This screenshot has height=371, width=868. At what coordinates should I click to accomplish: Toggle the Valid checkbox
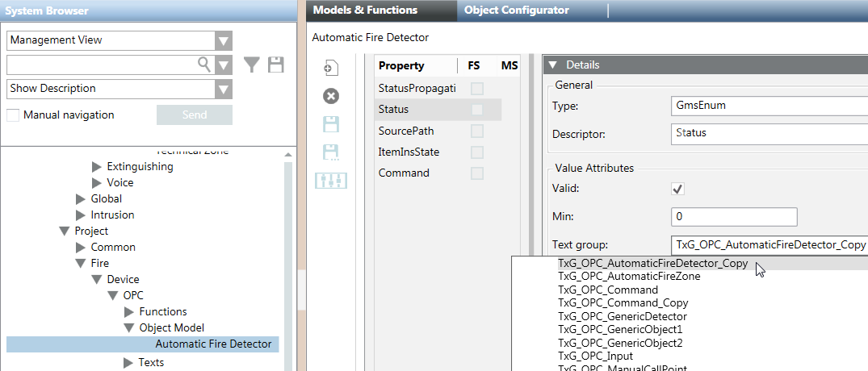coord(678,189)
